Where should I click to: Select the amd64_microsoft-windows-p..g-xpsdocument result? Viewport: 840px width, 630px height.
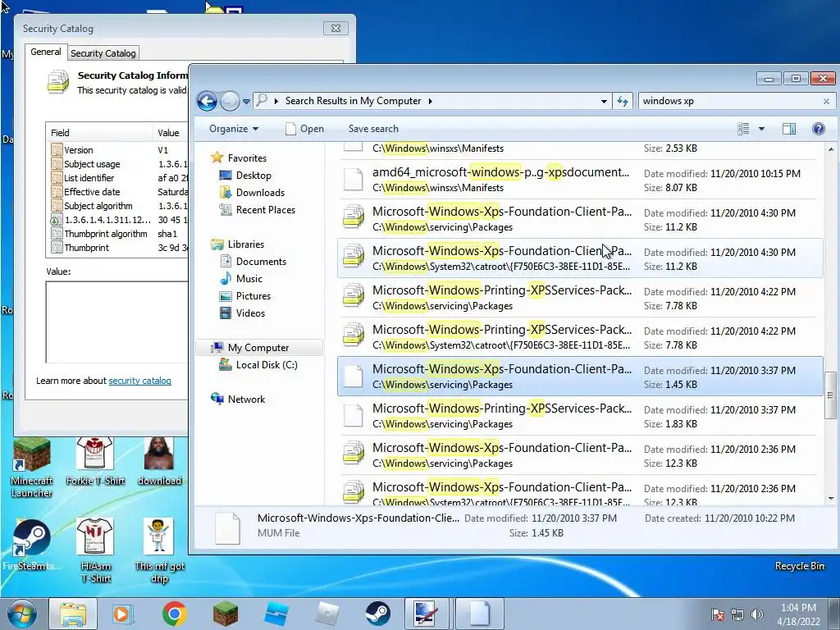tap(580, 180)
